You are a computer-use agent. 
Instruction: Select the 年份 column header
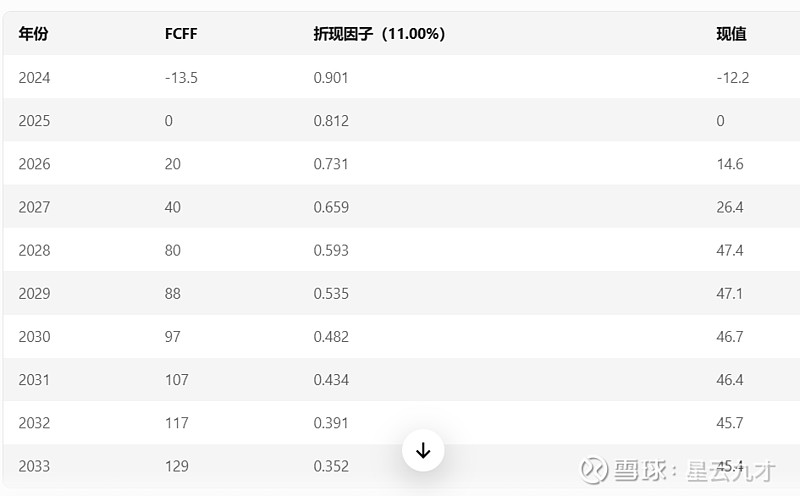(x=34, y=34)
